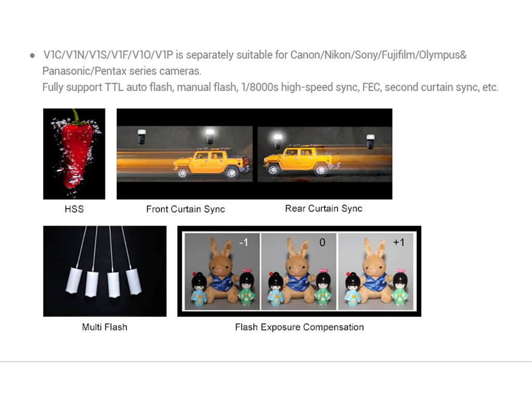Select the Multi Flash demo image
The height and width of the screenshot is (399, 532).
(105, 271)
